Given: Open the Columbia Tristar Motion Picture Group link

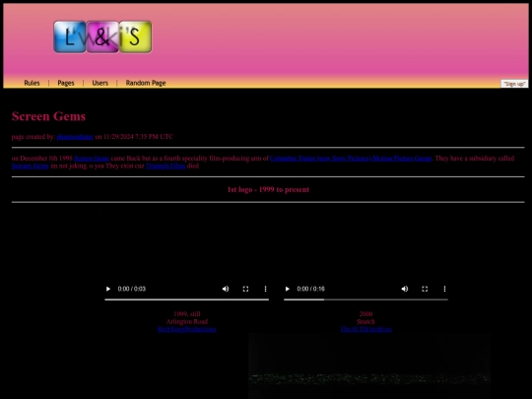Looking at the screenshot, I should (351, 159).
